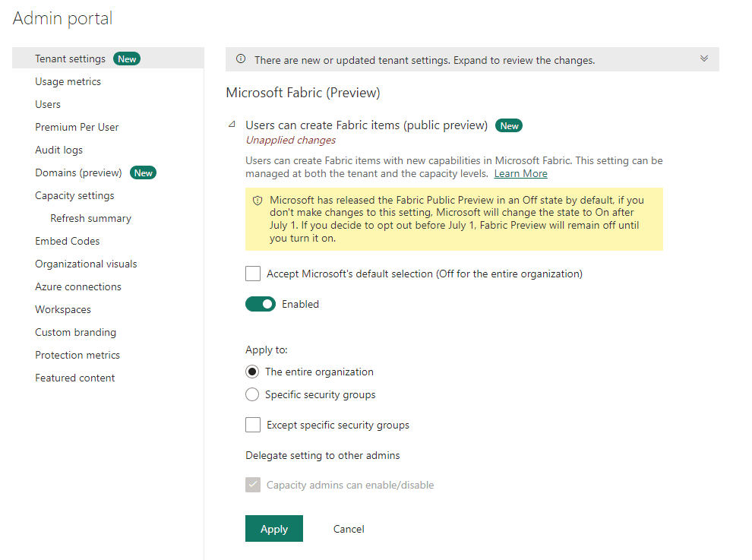Go to Refresh summary sub-item
Viewport: 752px width, 560px height.
(90, 218)
